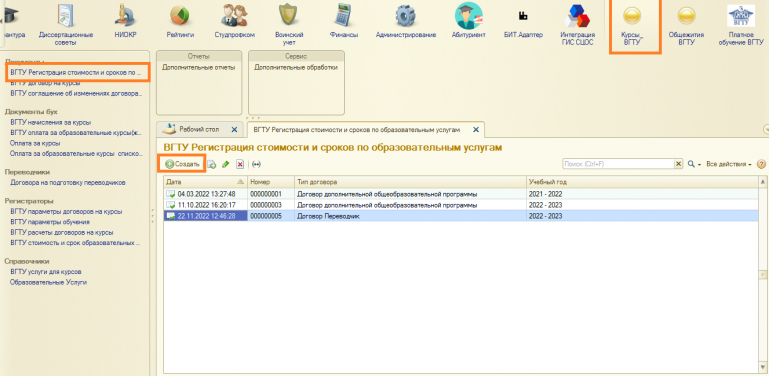Open the Оплата за курсы link
Screen dimensions: 769x376
[35, 143]
